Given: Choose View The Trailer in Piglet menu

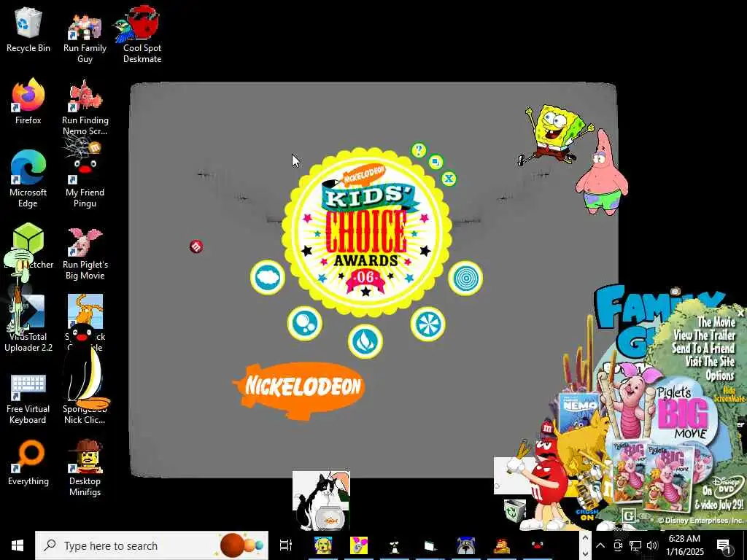Looking at the screenshot, I should tap(705, 335).
